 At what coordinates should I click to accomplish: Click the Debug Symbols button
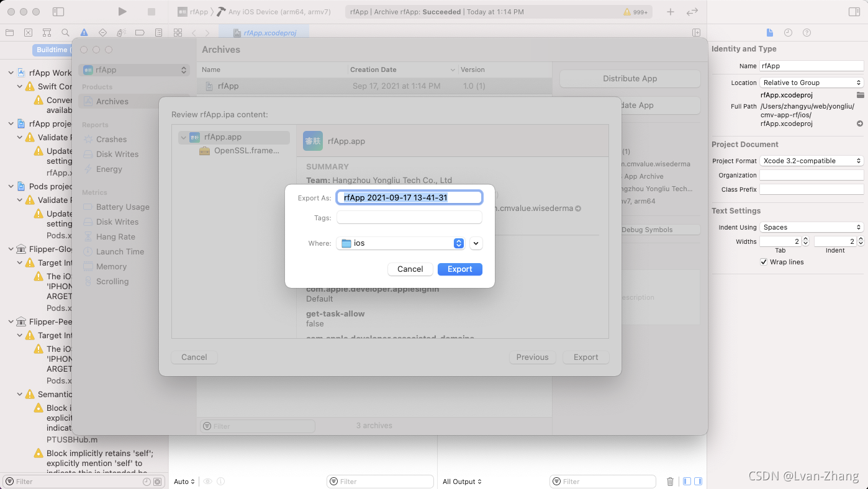[647, 230]
